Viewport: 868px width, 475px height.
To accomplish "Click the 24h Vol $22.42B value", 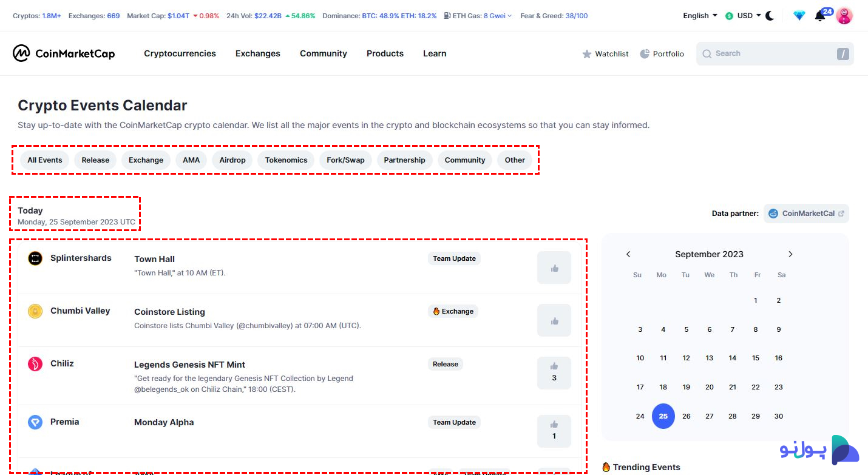I will pyautogui.click(x=268, y=16).
